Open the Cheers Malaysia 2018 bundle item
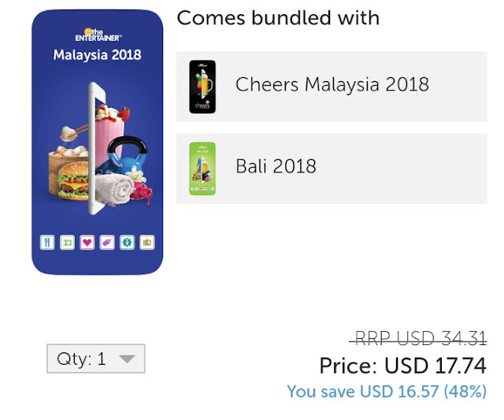Image resolution: width=504 pixels, height=420 pixels. [x=332, y=87]
